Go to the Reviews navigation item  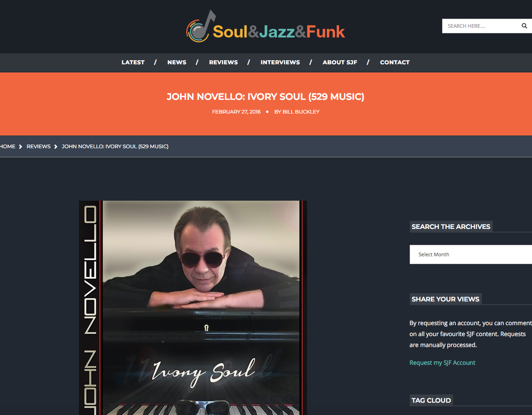pyautogui.click(x=223, y=62)
